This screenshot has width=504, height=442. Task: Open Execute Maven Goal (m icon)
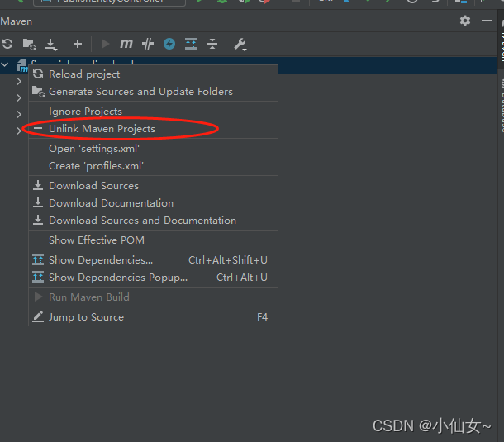click(126, 43)
